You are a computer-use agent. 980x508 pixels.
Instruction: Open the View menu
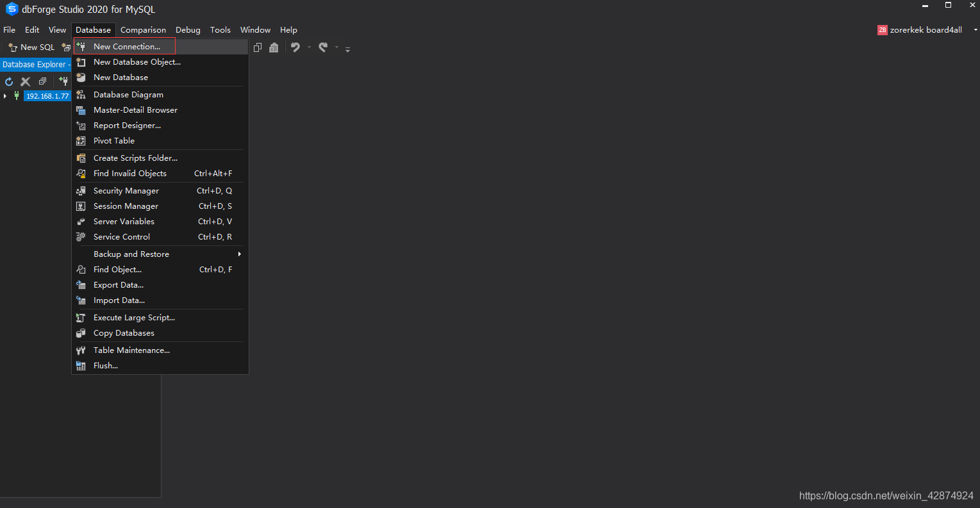[57, 30]
